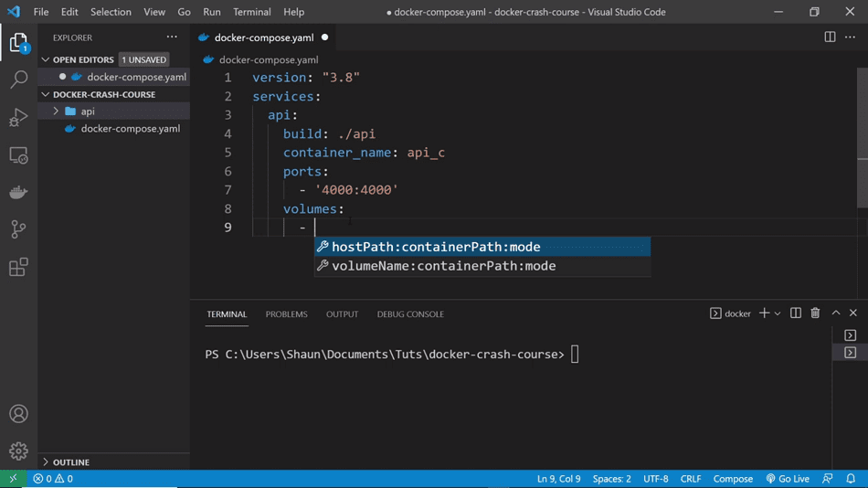Open the Edit menu

click(69, 12)
